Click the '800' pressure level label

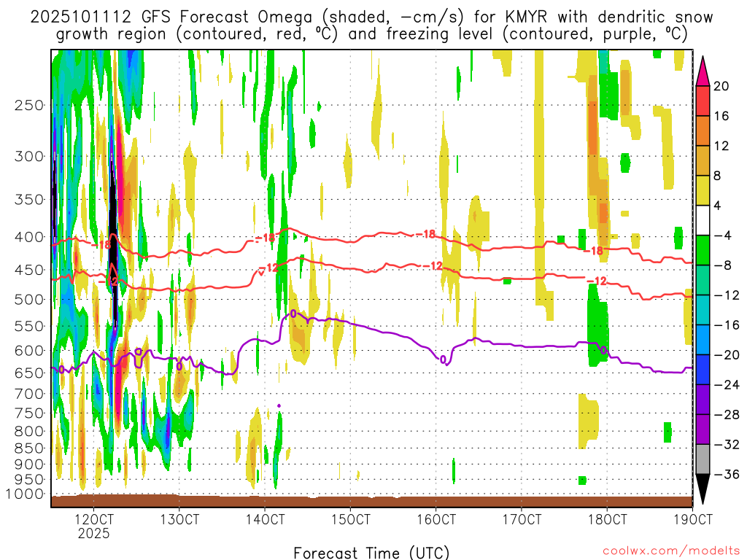(x=29, y=432)
